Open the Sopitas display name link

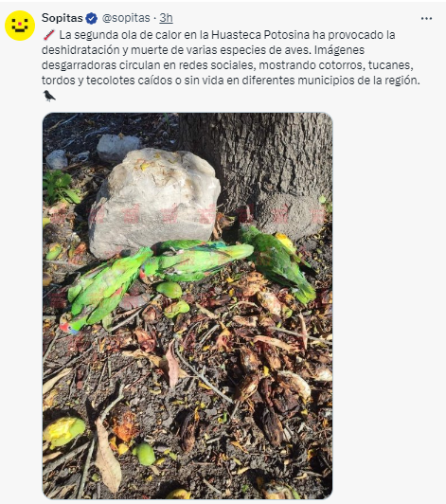(62, 18)
